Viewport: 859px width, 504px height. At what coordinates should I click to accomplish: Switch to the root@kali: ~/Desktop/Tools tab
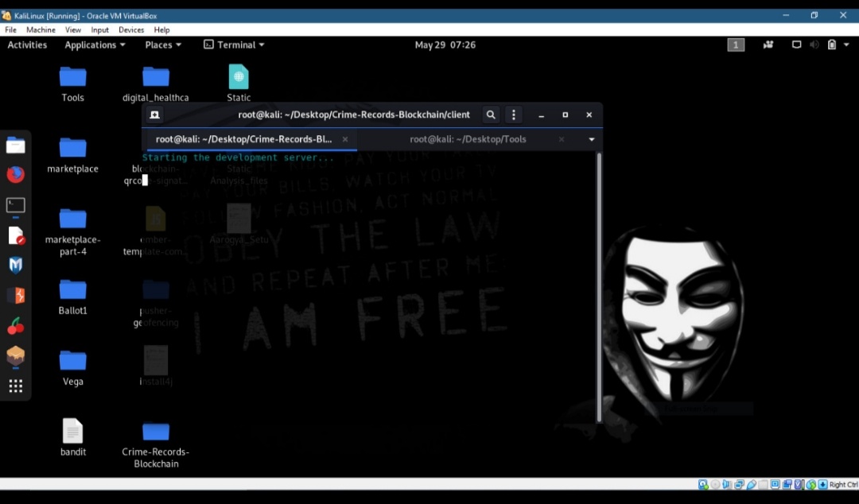468,139
